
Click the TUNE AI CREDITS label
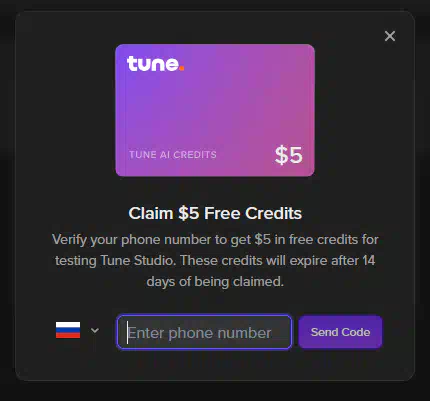173,155
